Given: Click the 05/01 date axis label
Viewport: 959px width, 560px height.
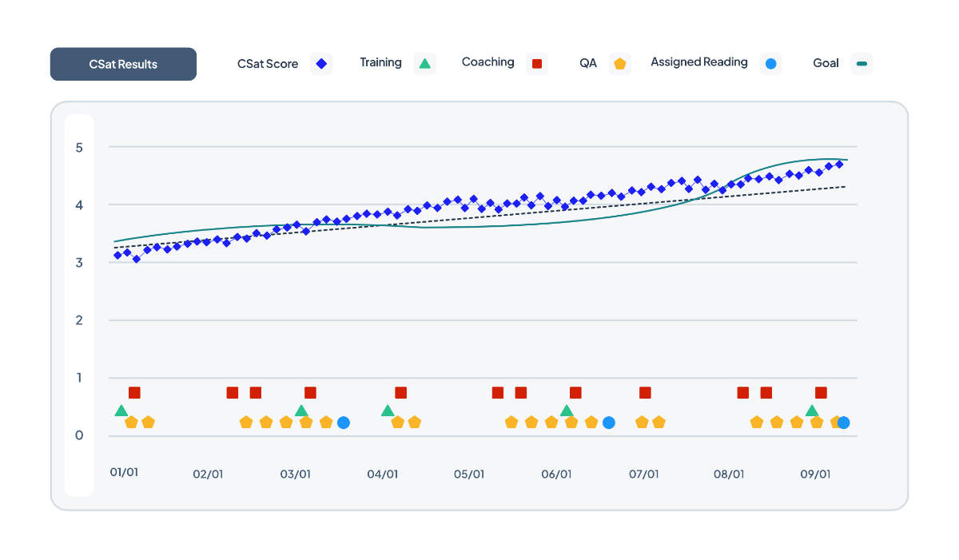Looking at the screenshot, I should 469,475.
